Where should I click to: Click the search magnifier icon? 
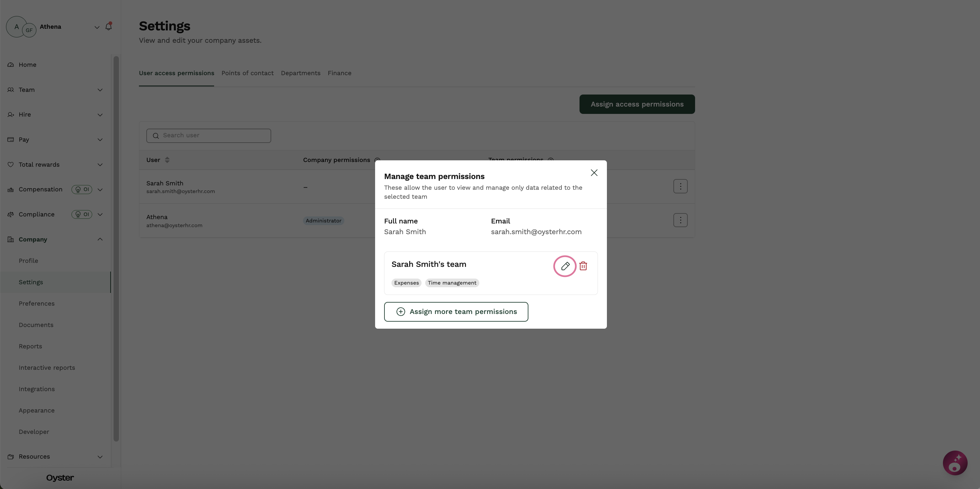[156, 136]
